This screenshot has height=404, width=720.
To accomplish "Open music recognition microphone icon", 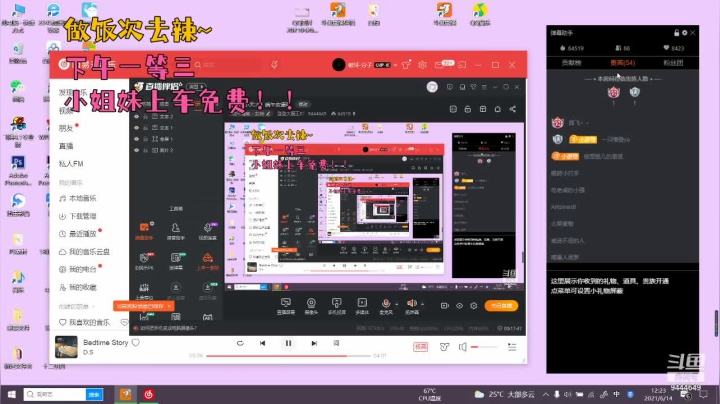I will click(x=275, y=65).
